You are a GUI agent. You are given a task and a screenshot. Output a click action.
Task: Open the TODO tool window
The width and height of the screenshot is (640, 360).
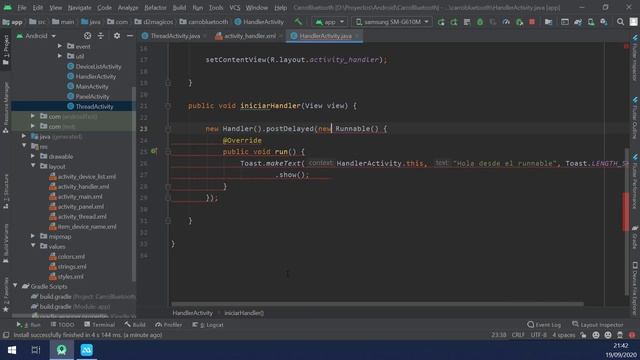pos(62,325)
